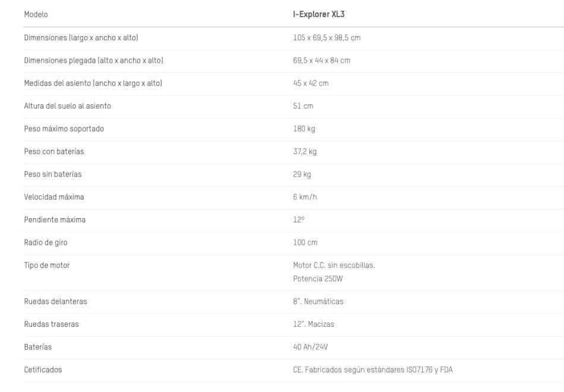
Task: Click the Dimensiones plegada row label
Action: [93, 60]
